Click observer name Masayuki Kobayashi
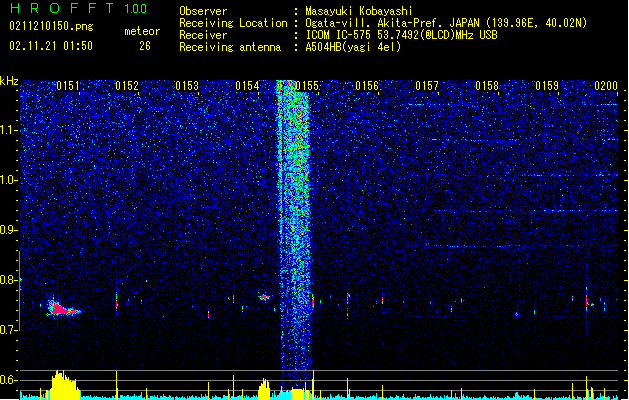This screenshot has width=629, height=400. point(359,11)
